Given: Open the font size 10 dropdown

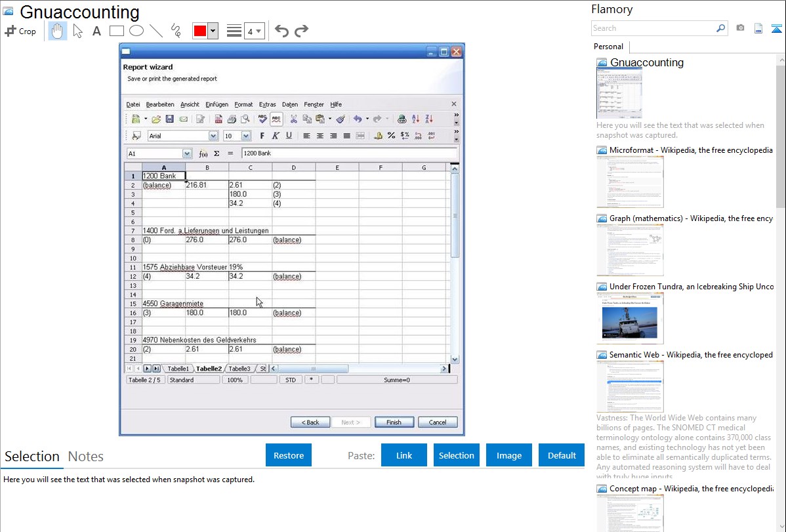Looking at the screenshot, I should point(245,136).
